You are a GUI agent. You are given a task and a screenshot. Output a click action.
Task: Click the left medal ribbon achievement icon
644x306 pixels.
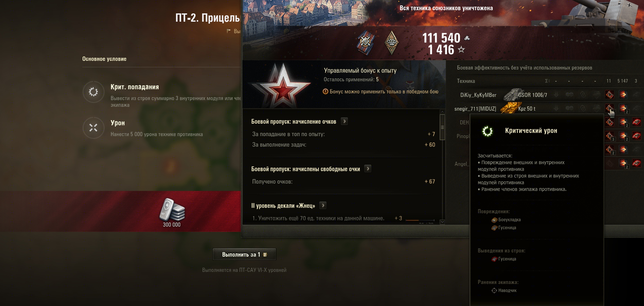pyautogui.click(x=365, y=43)
